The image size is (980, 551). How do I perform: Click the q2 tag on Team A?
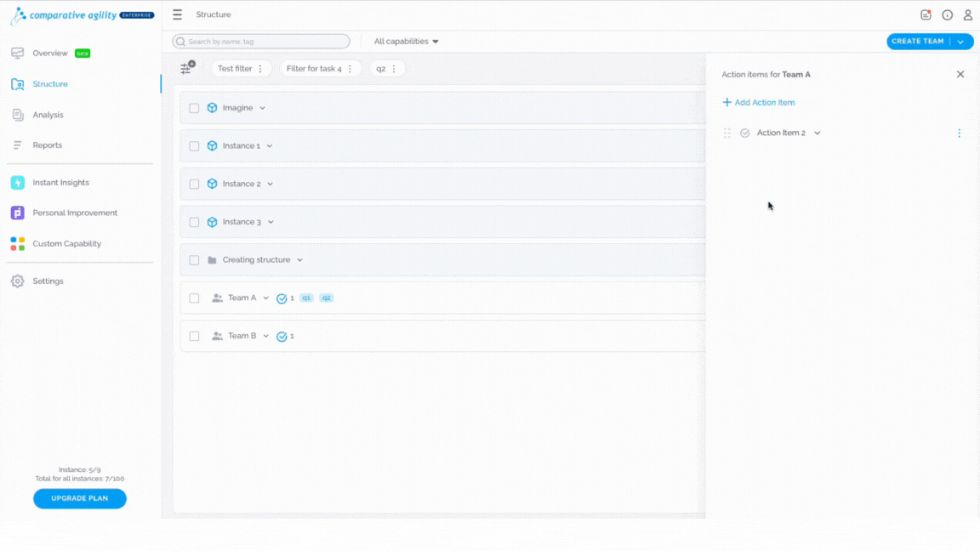[x=327, y=298]
